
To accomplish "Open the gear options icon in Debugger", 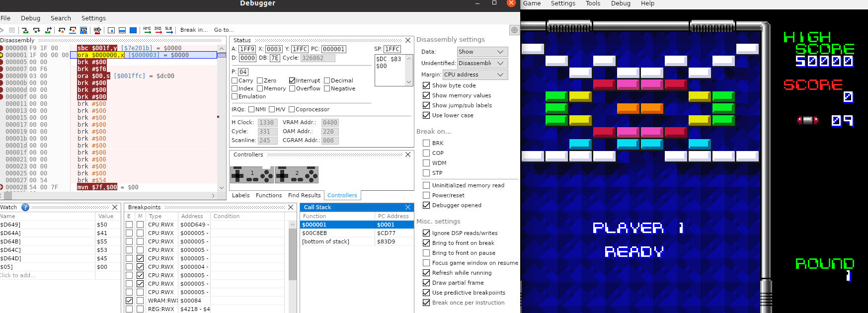I will 514,30.
